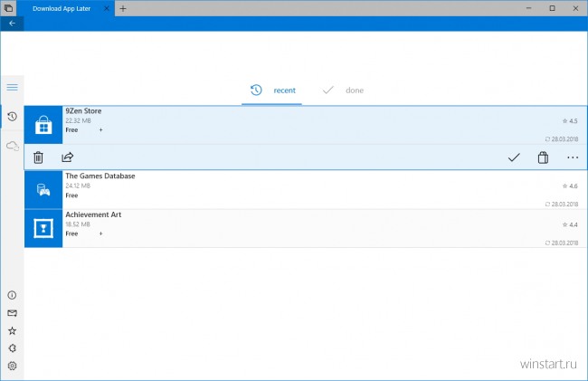Image resolution: width=588 pixels, height=381 pixels.
Task: Select the Achievement Art title
Action: tap(93, 214)
